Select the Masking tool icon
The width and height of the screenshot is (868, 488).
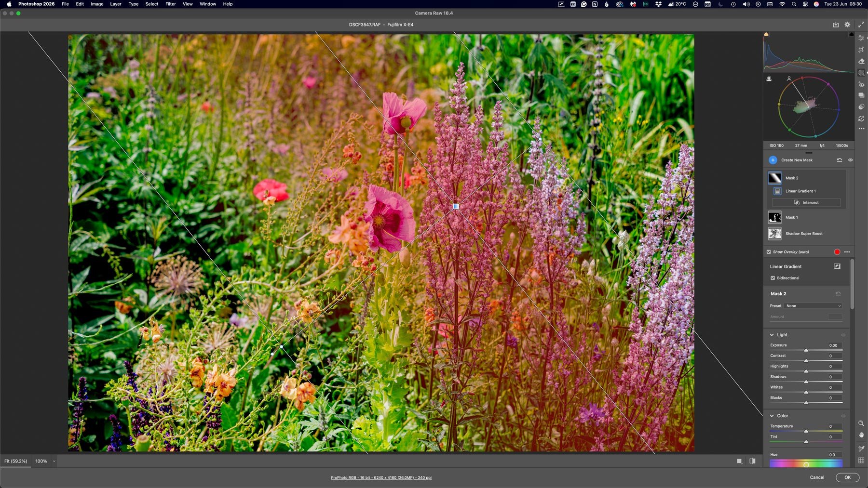[861, 73]
